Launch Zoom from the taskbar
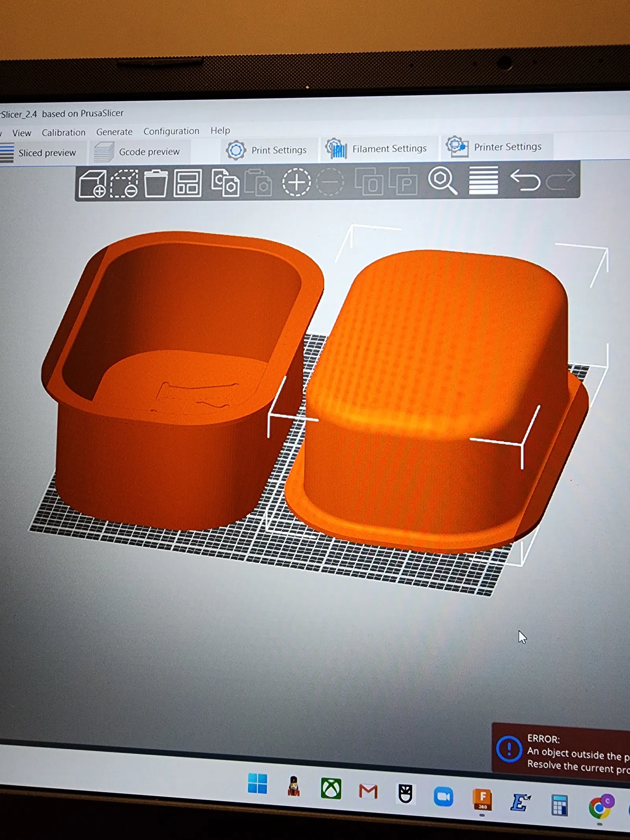The width and height of the screenshot is (630, 840). [443, 797]
